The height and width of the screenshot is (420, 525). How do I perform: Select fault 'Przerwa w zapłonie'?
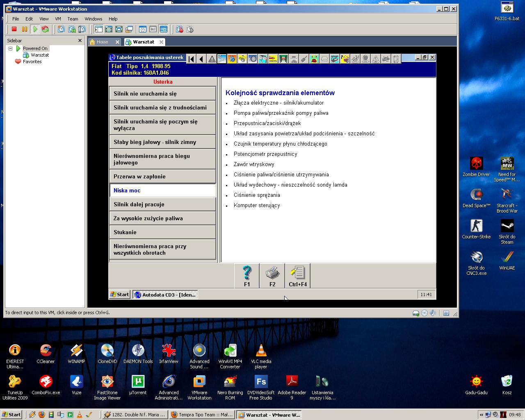click(x=162, y=176)
